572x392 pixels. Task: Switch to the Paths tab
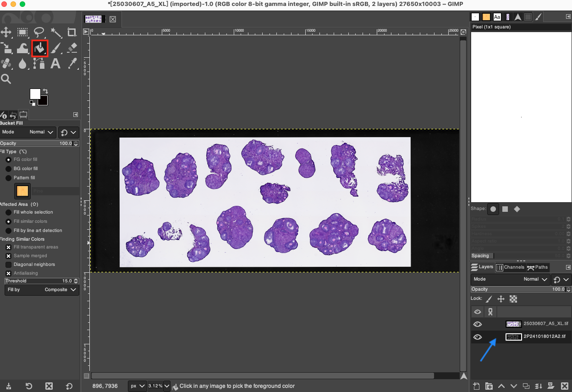[x=537, y=267]
